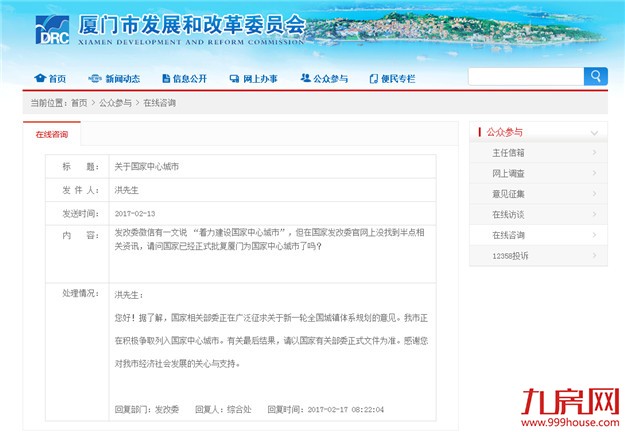
Task: Click the arrow next to 意见征集
Action: click(594, 194)
